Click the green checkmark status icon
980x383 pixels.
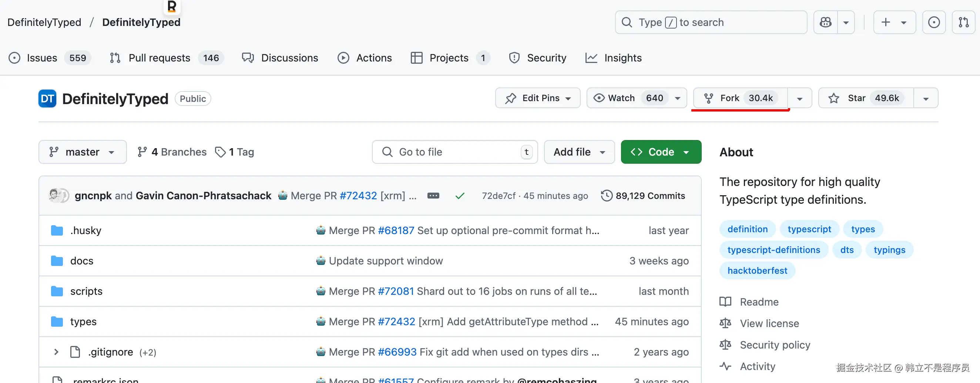(460, 196)
